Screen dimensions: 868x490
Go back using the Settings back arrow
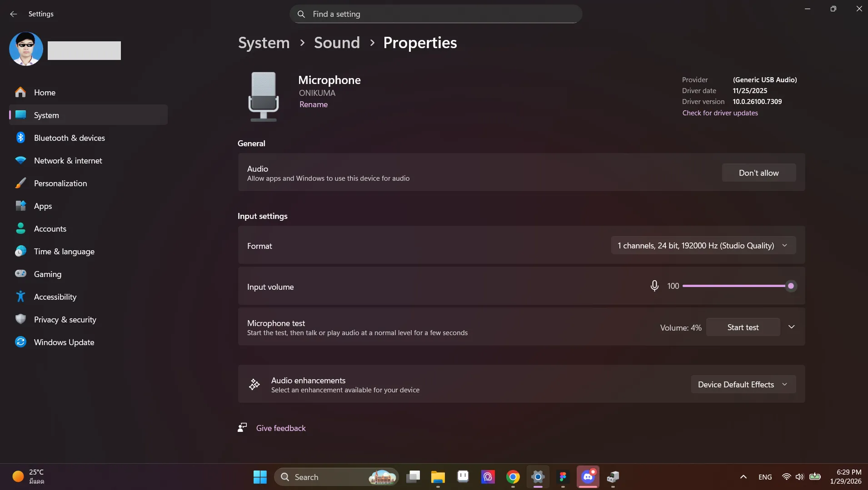pos(13,14)
